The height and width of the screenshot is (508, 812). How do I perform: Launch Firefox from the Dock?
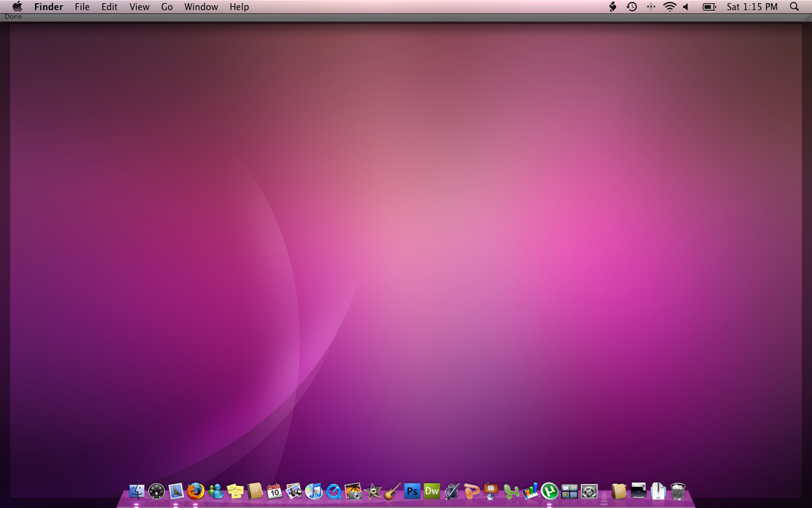pos(195,491)
